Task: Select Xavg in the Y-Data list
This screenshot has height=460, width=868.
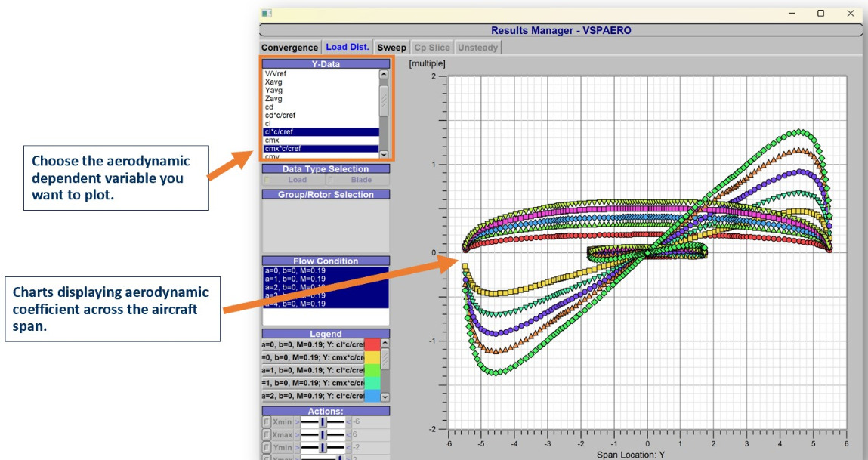Action: (273, 82)
